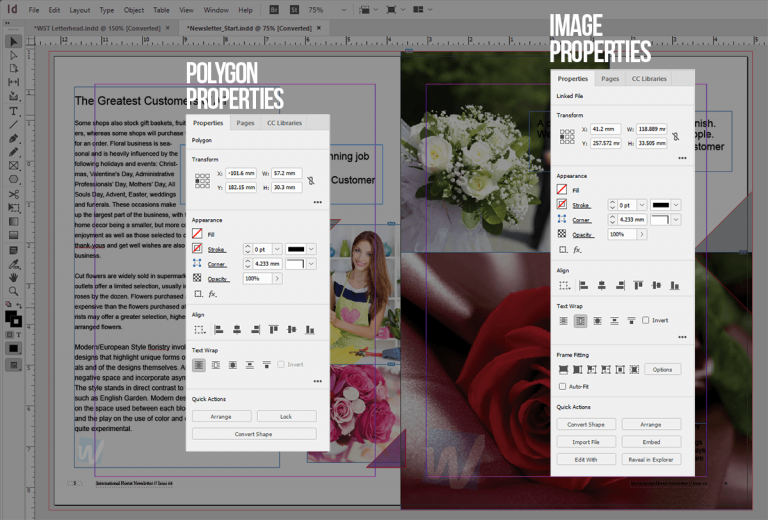Click the fx effects icon in Polygon panel
Screen dimensions: 768x520
213,294
